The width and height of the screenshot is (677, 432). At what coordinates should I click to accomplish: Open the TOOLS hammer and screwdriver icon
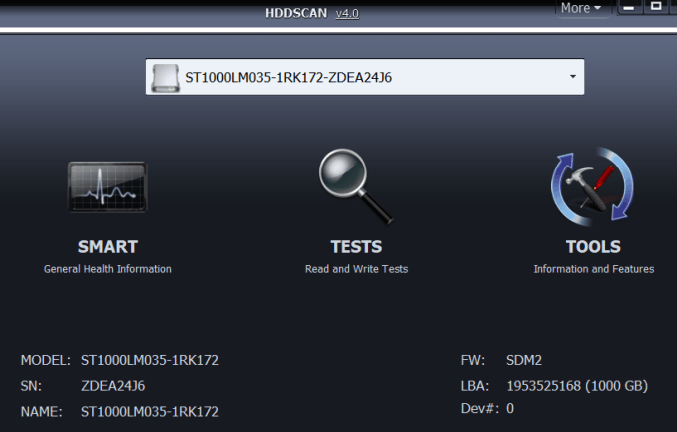point(592,186)
